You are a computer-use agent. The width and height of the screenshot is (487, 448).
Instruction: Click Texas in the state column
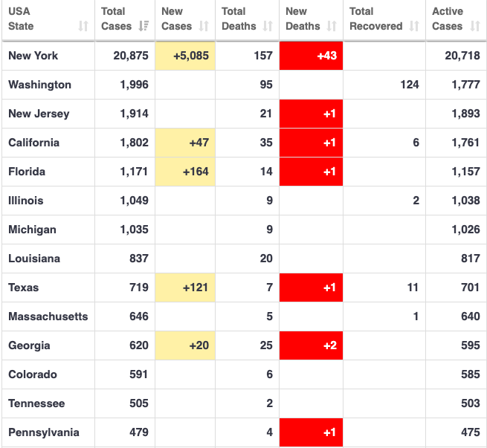tap(23, 288)
